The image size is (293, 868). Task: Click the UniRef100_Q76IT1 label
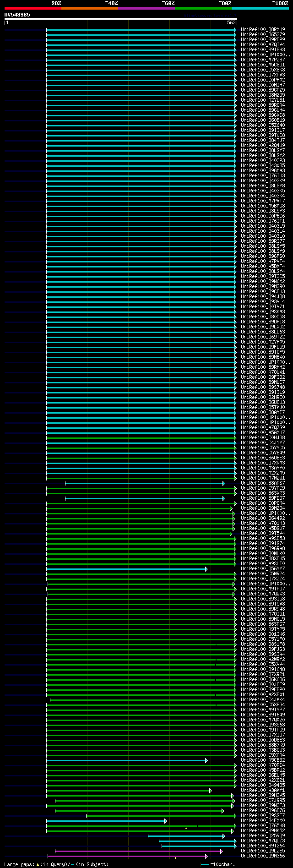coord(263,221)
